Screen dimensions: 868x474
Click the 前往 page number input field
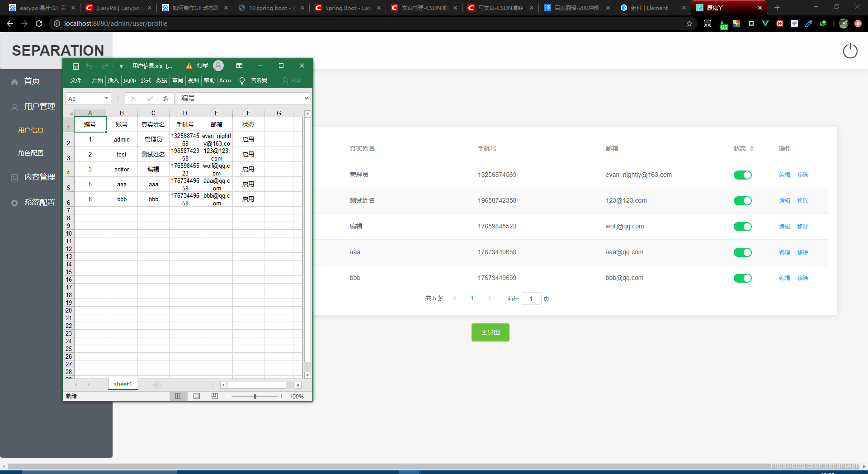[x=531, y=299]
